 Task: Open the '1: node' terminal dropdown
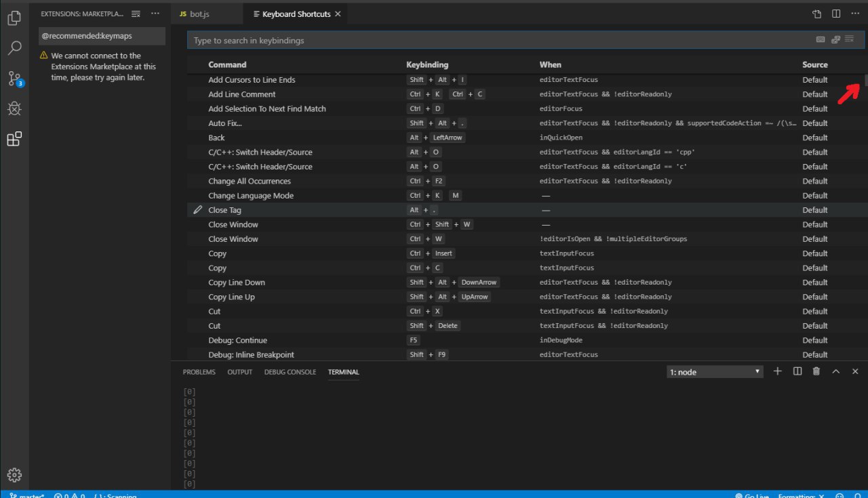(x=715, y=372)
